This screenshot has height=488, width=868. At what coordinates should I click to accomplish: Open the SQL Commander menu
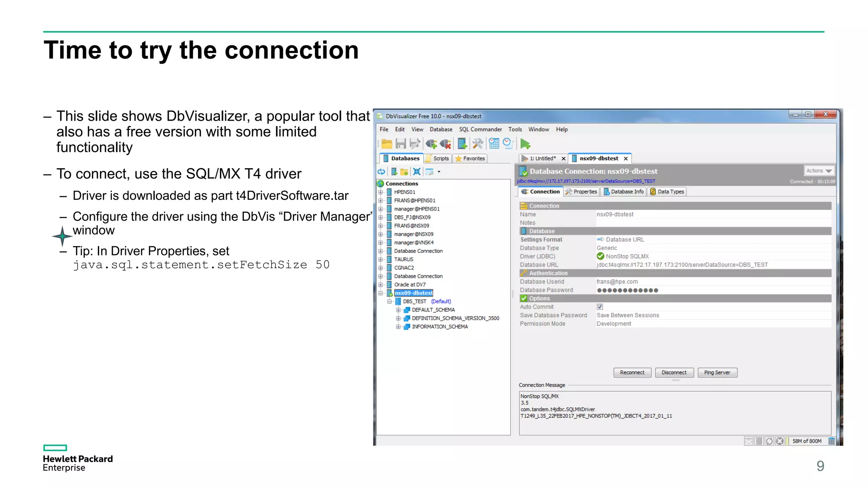(480, 129)
